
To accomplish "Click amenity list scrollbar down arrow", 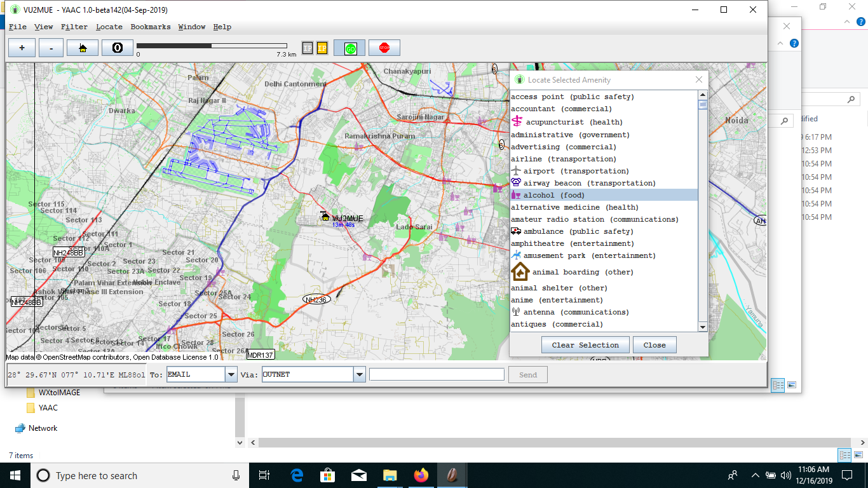I will click(703, 327).
